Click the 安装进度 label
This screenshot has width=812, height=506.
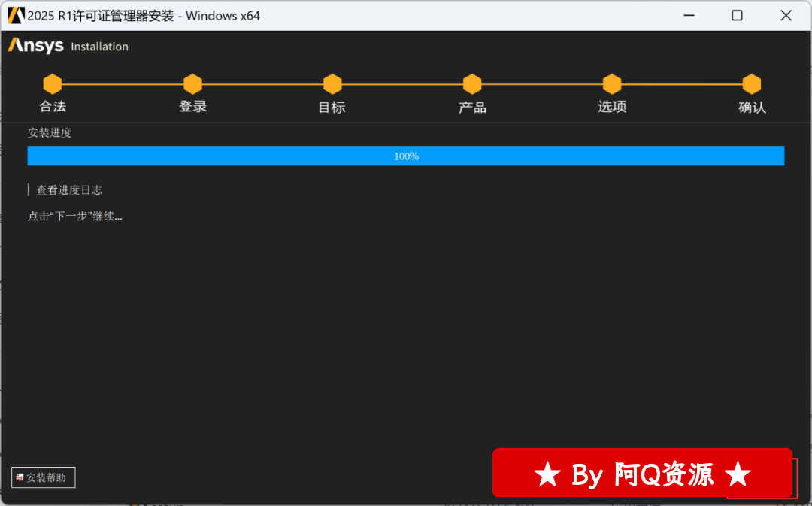(x=50, y=132)
